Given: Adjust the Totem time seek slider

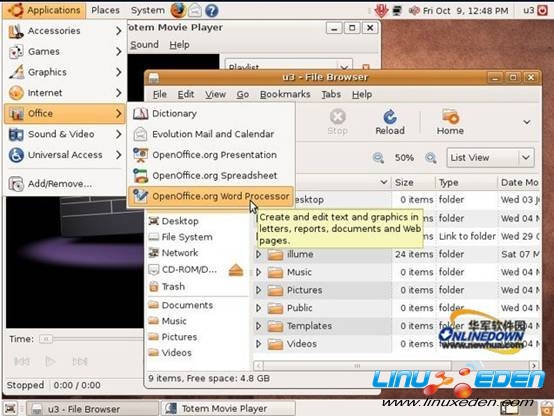Looking at the screenshot, I should (x=46, y=340).
